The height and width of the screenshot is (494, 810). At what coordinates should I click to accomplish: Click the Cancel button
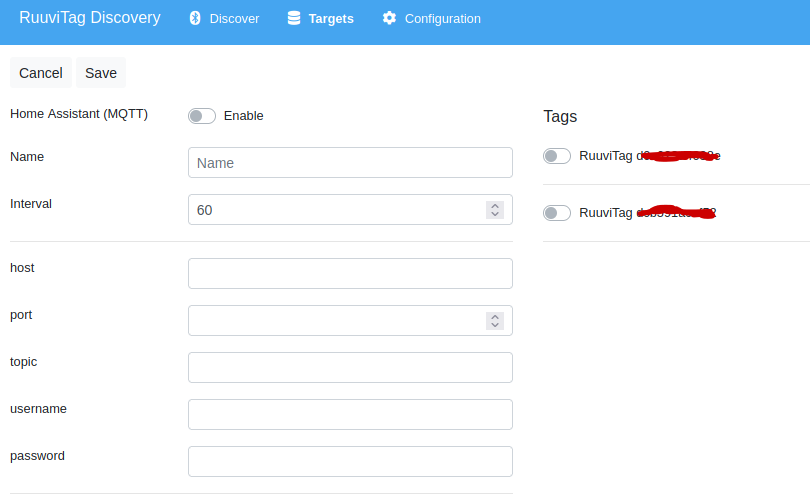coord(41,73)
